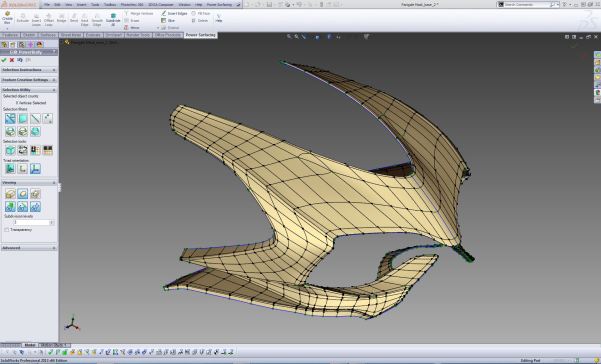
Task: Pick the Bend tool in the ribbon
Action: click(x=74, y=18)
